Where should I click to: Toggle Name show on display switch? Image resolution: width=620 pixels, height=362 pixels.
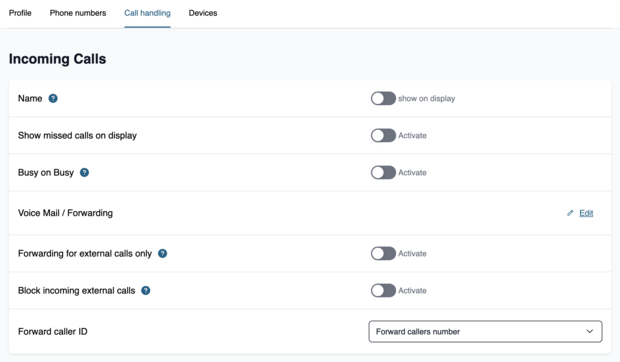point(383,98)
